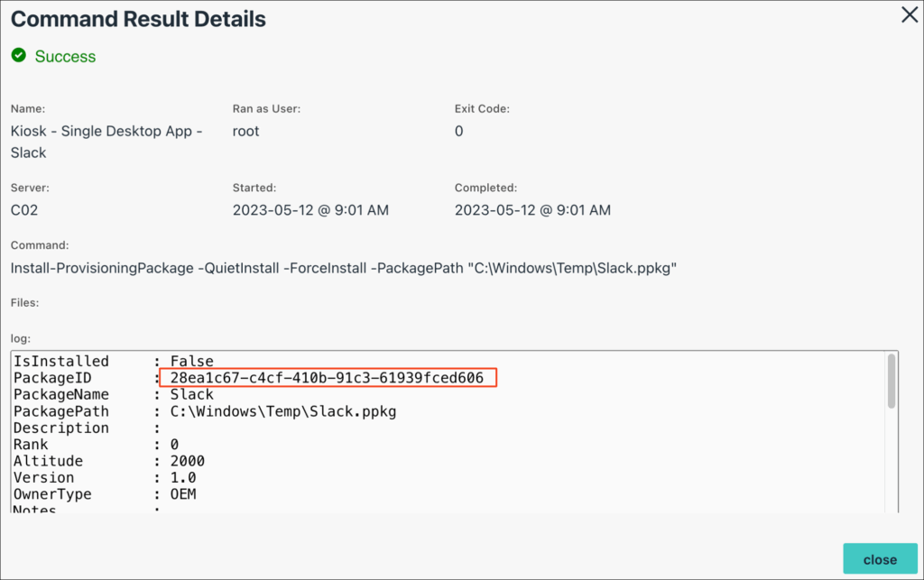Screen dimensions: 924x580
Task: Click the Completed timestamp value
Action: point(532,210)
